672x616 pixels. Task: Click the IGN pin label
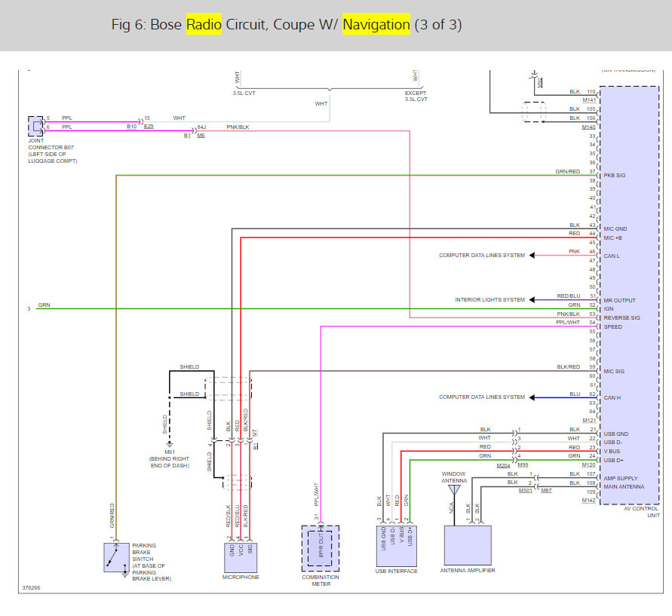click(609, 308)
